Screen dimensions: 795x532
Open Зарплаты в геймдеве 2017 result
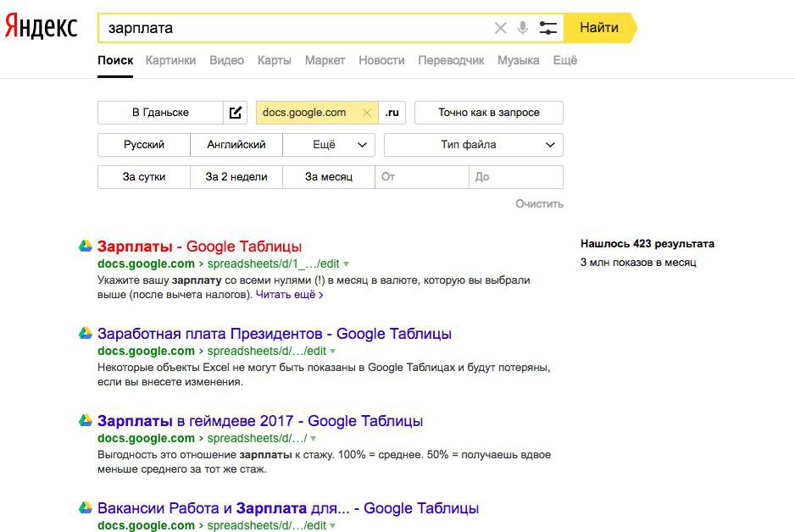(x=260, y=420)
